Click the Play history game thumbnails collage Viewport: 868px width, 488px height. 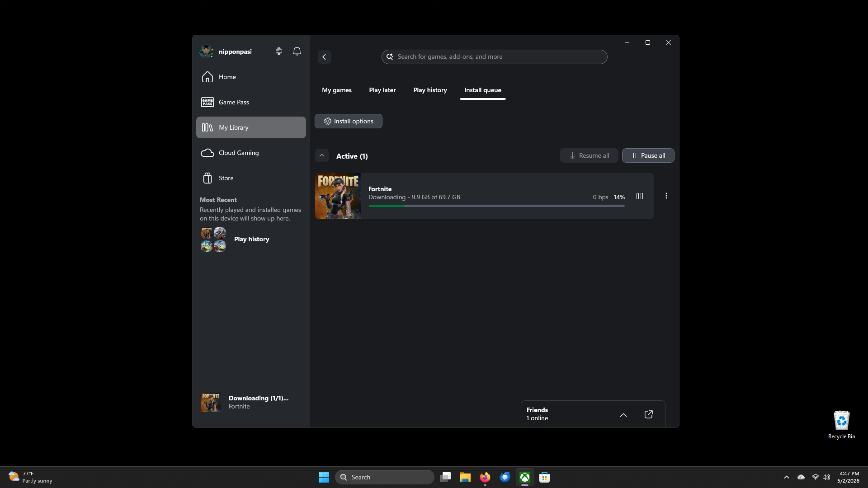coord(213,239)
